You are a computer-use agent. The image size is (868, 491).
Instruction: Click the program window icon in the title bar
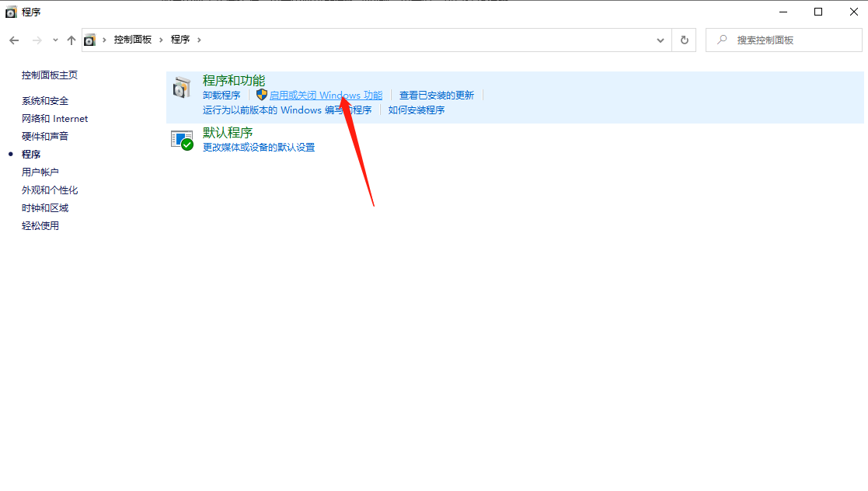pyautogui.click(x=10, y=12)
